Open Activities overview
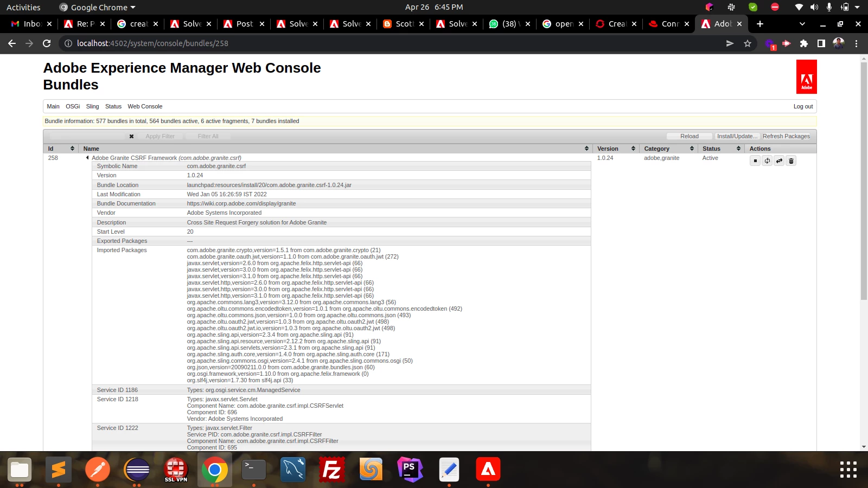 point(23,7)
